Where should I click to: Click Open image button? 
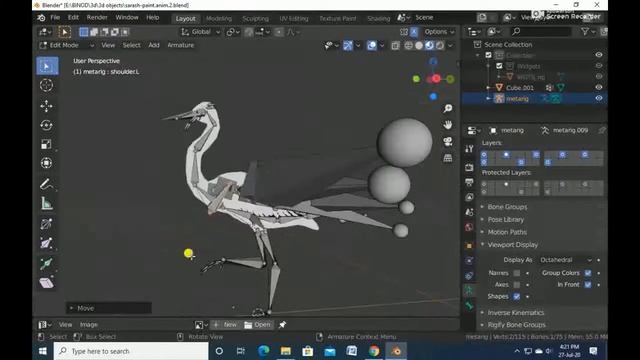258,325
